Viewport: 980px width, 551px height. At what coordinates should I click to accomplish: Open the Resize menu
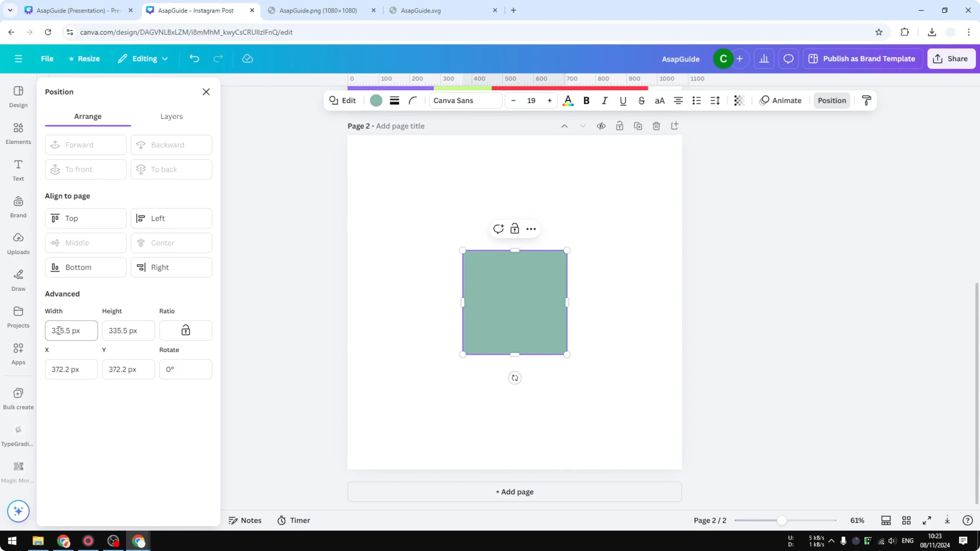tap(84, 59)
